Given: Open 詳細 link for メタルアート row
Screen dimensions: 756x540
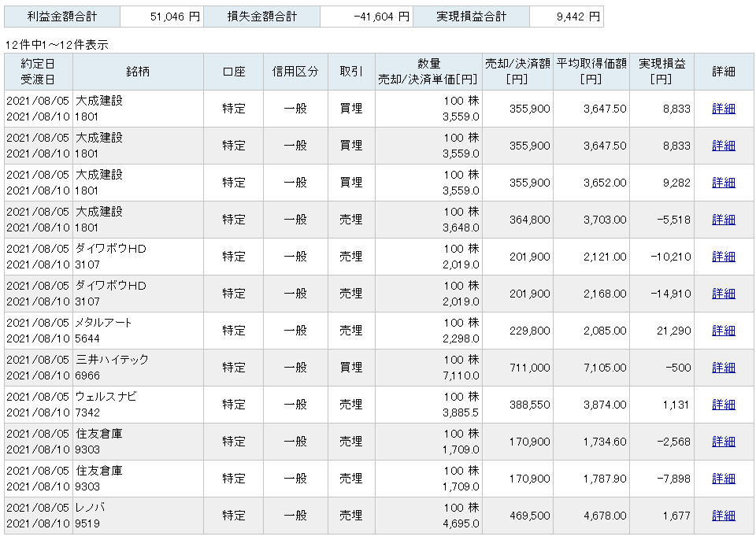Looking at the screenshot, I should pyautogui.click(x=723, y=331).
